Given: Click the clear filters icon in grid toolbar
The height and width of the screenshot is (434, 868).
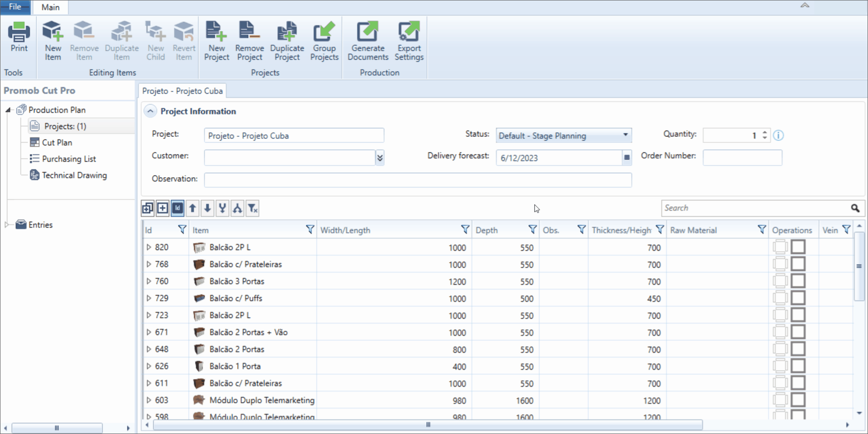Looking at the screenshot, I should pos(253,208).
